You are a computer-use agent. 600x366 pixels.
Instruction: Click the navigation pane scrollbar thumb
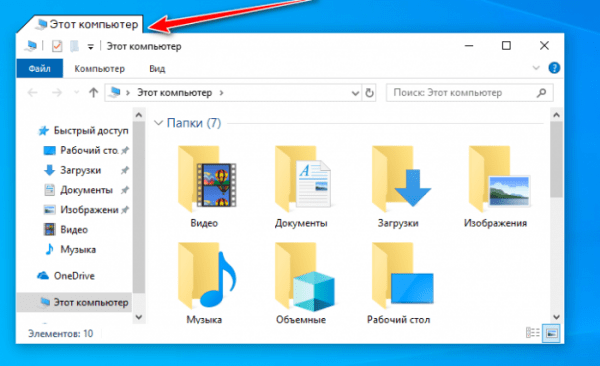click(139, 207)
